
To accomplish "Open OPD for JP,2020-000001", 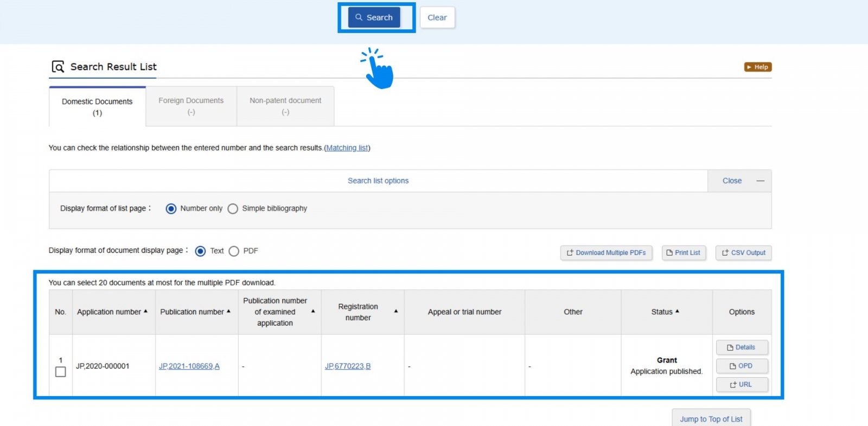I will tap(742, 366).
